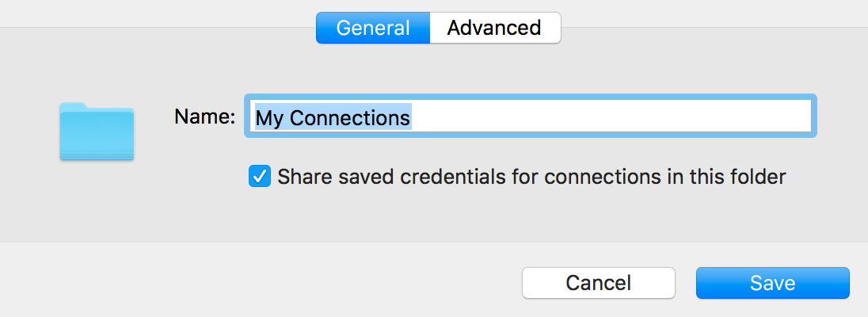Select the folder image beside Name

click(97, 132)
